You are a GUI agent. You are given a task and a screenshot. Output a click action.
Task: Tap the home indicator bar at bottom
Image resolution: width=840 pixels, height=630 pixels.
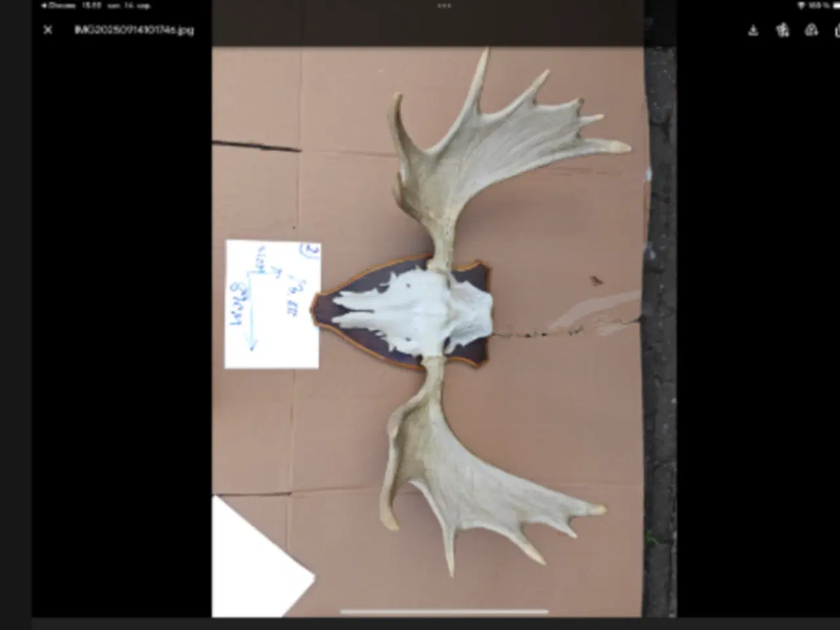point(444,612)
